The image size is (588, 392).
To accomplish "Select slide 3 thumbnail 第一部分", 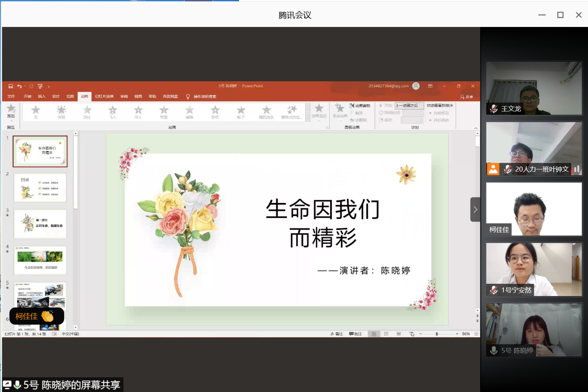I will 40,224.
